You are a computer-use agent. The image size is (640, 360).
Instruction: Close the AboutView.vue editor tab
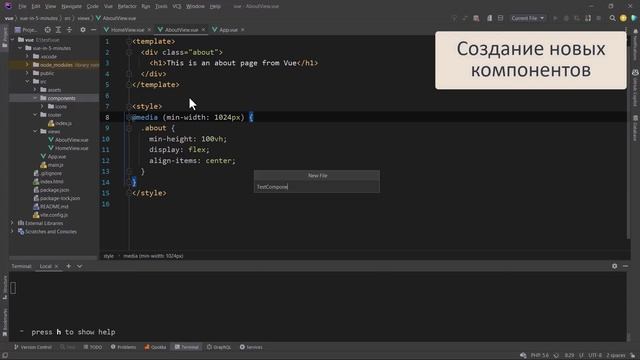pos(203,30)
